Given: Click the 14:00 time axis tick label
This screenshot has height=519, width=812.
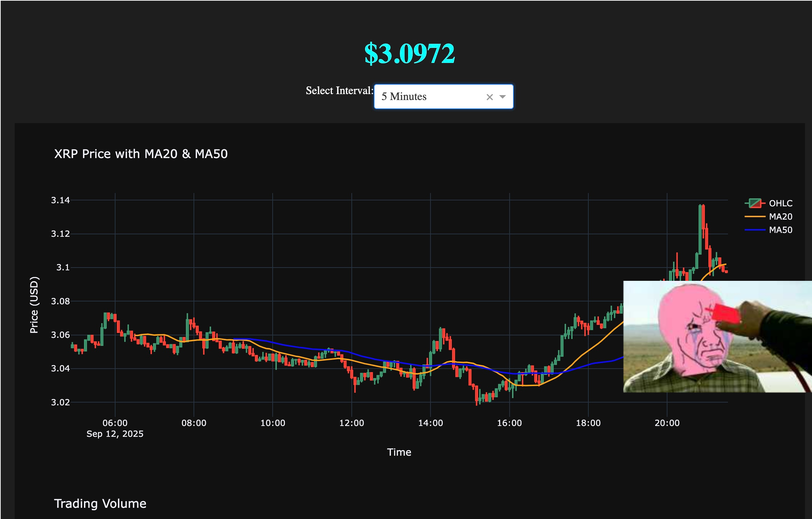Looking at the screenshot, I should pos(430,423).
